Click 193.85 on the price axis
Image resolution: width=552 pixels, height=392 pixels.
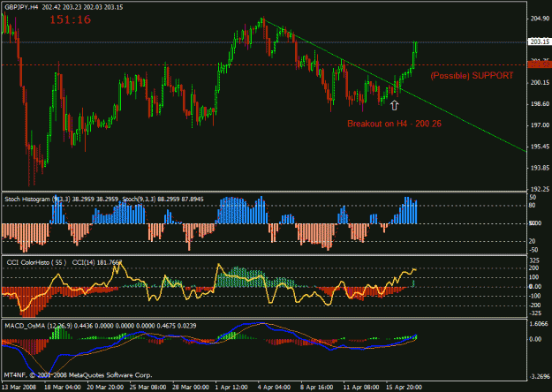[x=540, y=168]
